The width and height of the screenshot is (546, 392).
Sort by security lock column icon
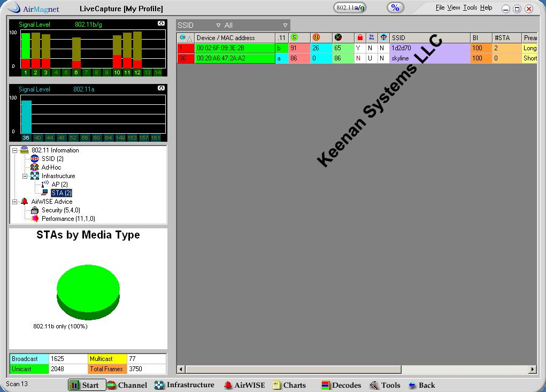(360, 37)
